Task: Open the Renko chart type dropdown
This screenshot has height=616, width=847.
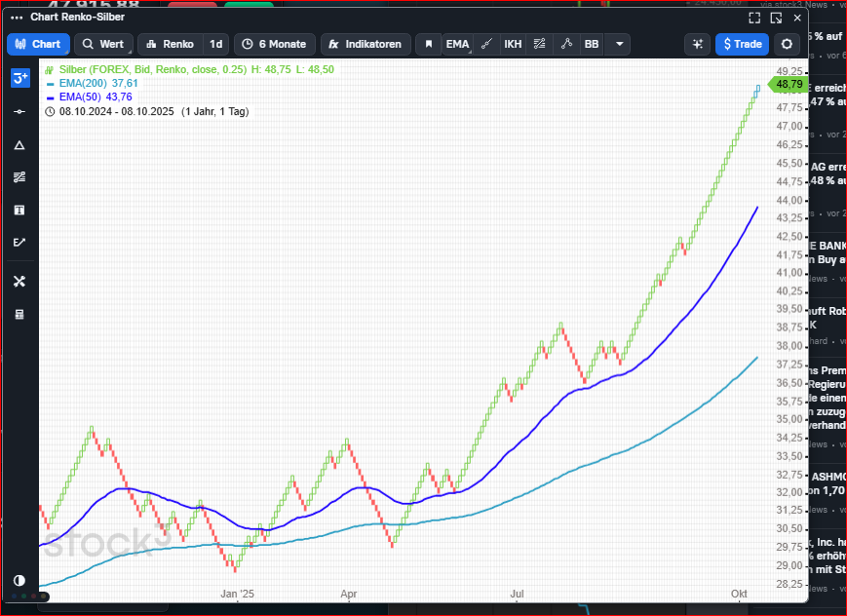Action: click(x=171, y=44)
